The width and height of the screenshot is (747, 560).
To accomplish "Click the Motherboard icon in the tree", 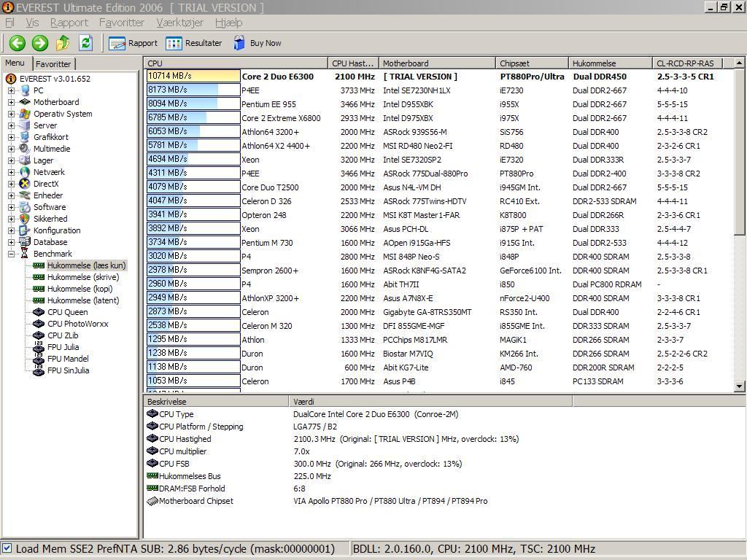I will point(25,102).
